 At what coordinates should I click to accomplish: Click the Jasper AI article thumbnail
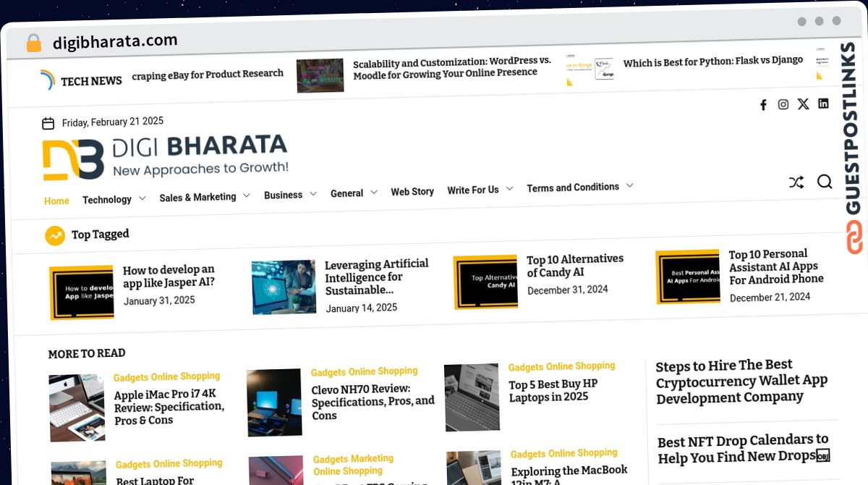(x=82, y=292)
